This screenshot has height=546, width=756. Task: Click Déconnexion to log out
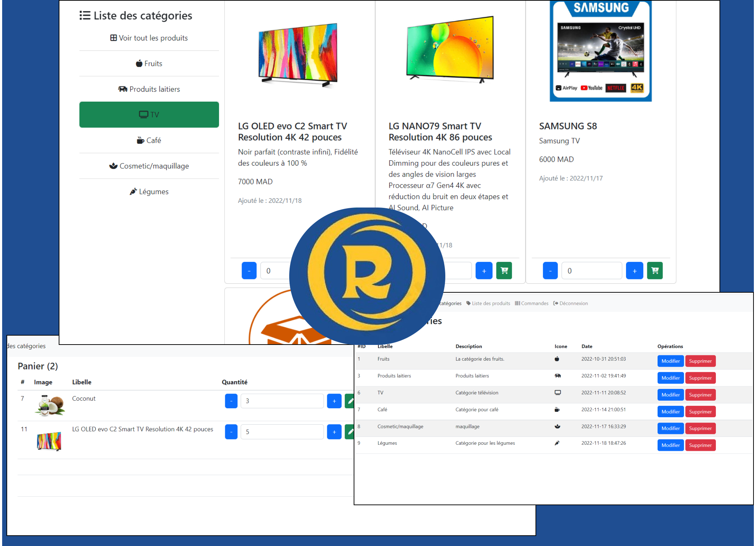click(x=571, y=303)
